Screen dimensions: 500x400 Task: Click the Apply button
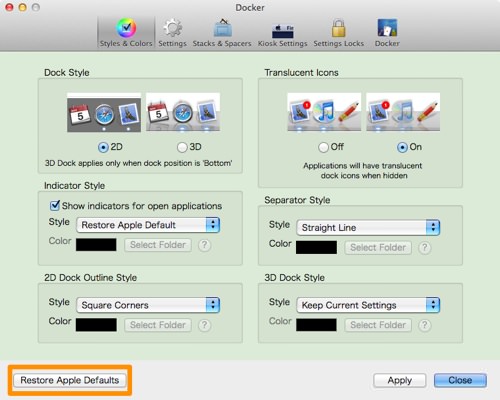(x=400, y=380)
